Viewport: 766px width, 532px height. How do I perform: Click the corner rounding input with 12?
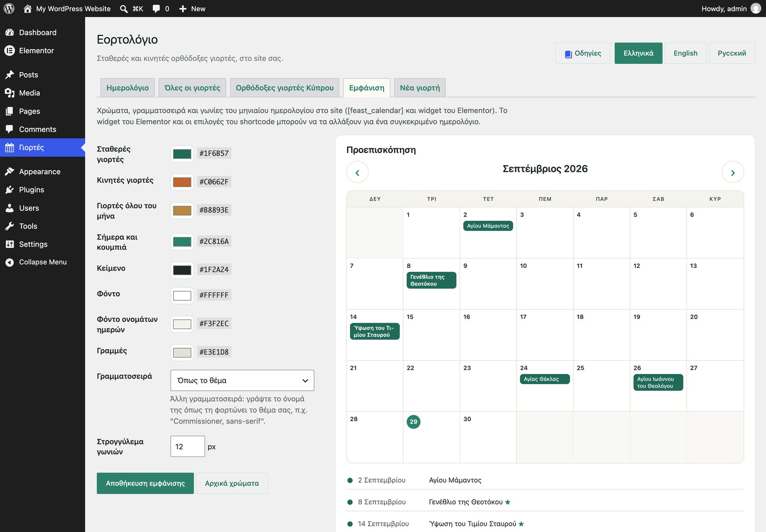[x=188, y=446]
